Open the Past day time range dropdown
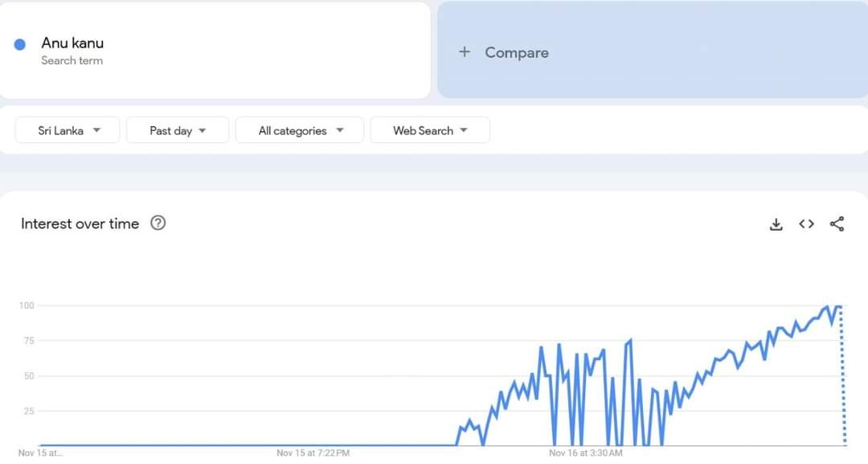 click(178, 130)
